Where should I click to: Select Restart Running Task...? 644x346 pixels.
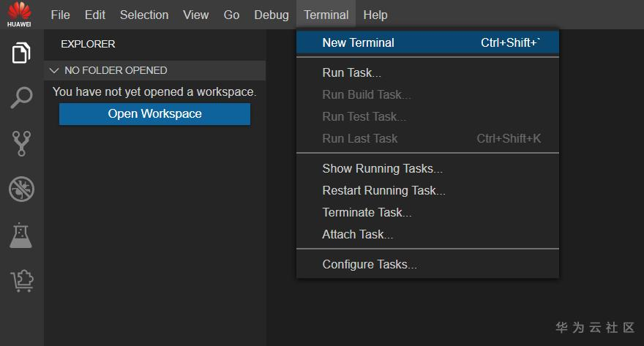pos(383,191)
